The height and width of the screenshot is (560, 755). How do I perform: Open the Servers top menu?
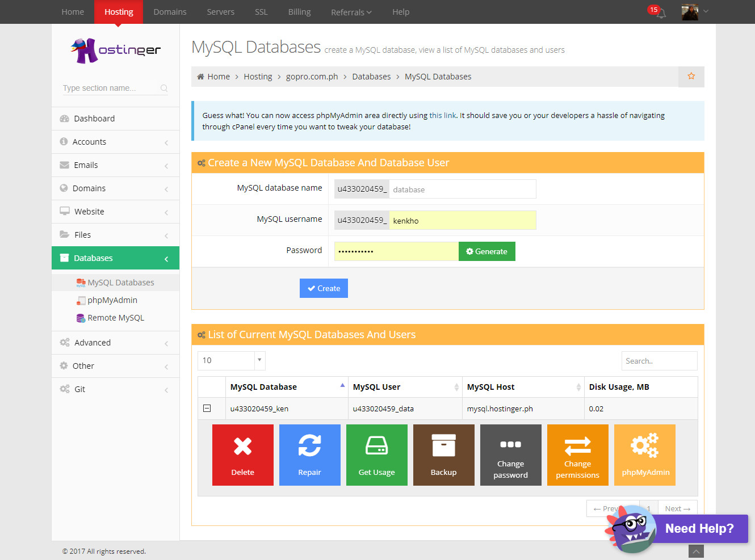click(x=221, y=12)
